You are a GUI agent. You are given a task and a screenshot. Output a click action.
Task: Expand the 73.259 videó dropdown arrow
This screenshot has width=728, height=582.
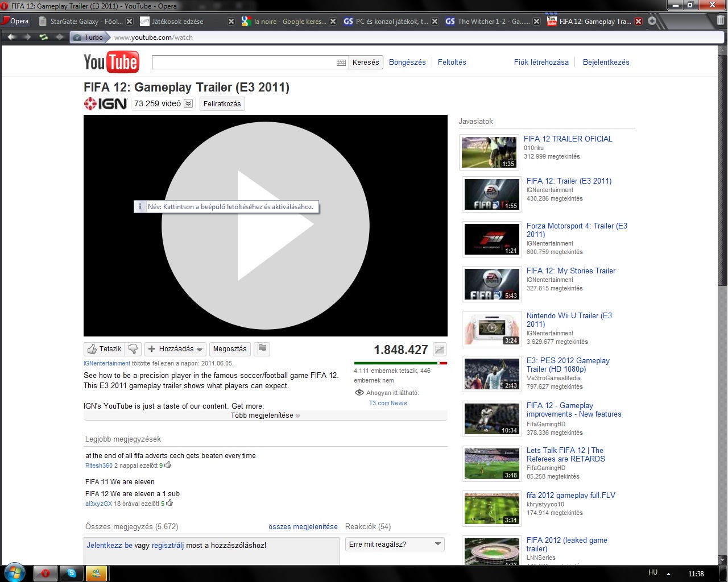click(x=188, y=103)
